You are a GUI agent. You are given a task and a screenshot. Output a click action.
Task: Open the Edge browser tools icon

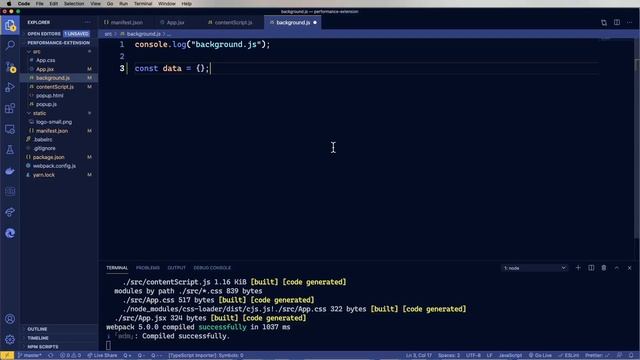tap(10, 233)
